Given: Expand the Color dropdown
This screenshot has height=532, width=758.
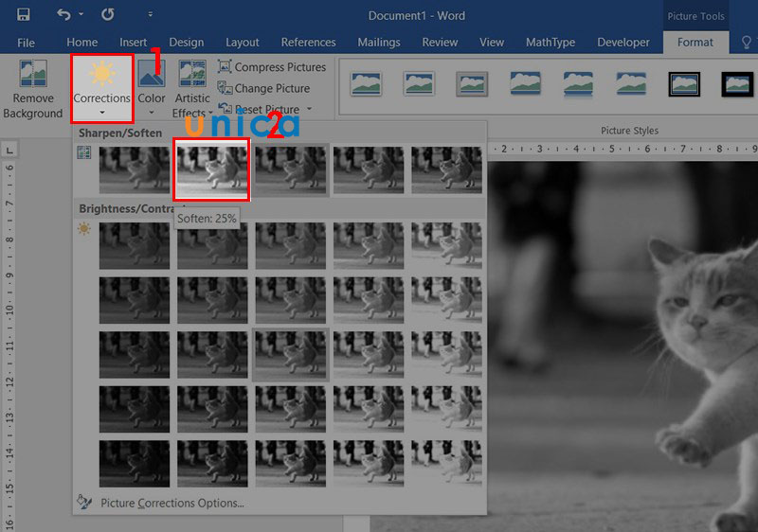Looking at the screenshot, I should click(152, 91).
